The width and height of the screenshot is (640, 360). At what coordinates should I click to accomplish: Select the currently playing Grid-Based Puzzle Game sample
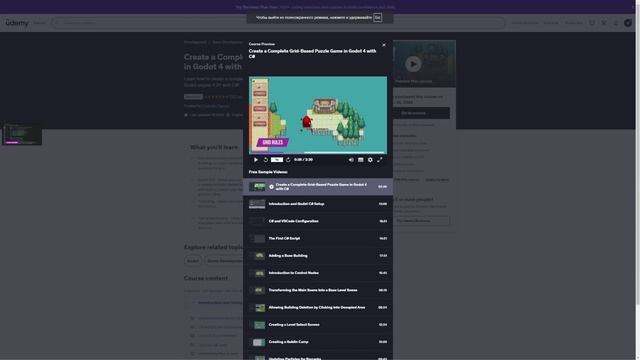coord(318,187)
